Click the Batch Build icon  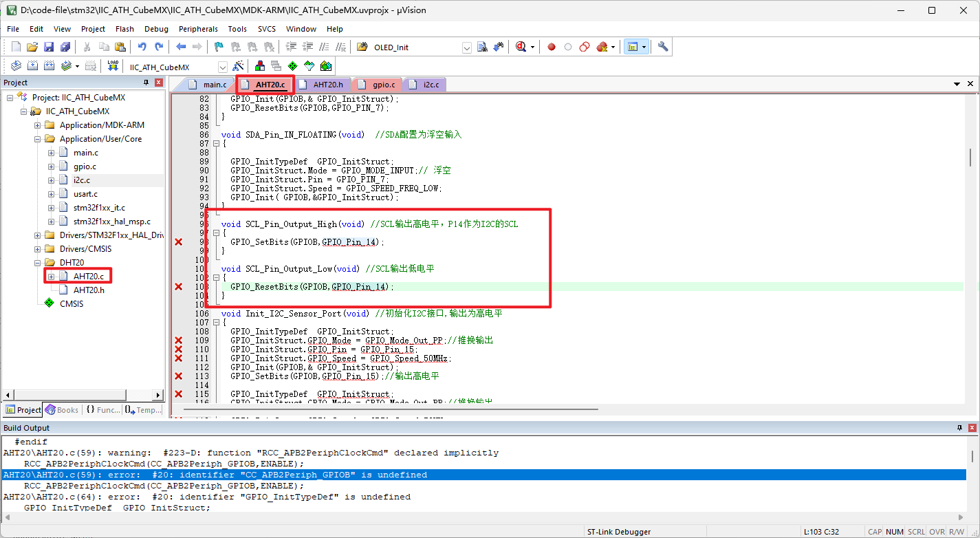pyautogui.click(x=66, y=66)
